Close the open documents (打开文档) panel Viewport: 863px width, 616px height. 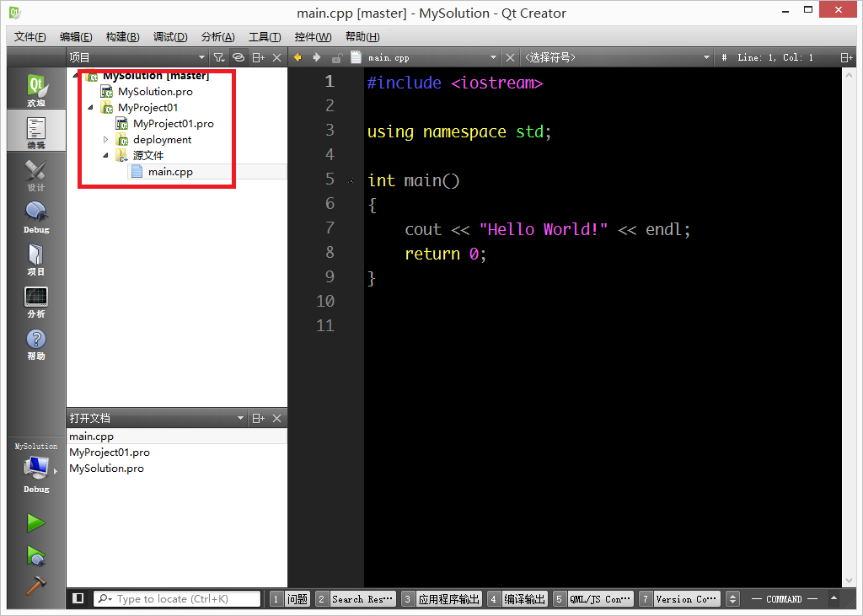[276, 418]
